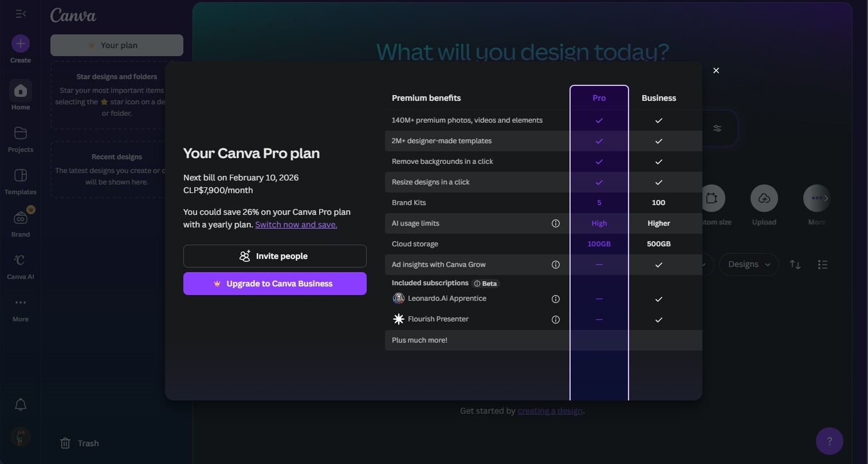Screen dimensions: 868x464
Task: Show info for Ad insights with Canva Grow
Action: [x=555, y=265]
